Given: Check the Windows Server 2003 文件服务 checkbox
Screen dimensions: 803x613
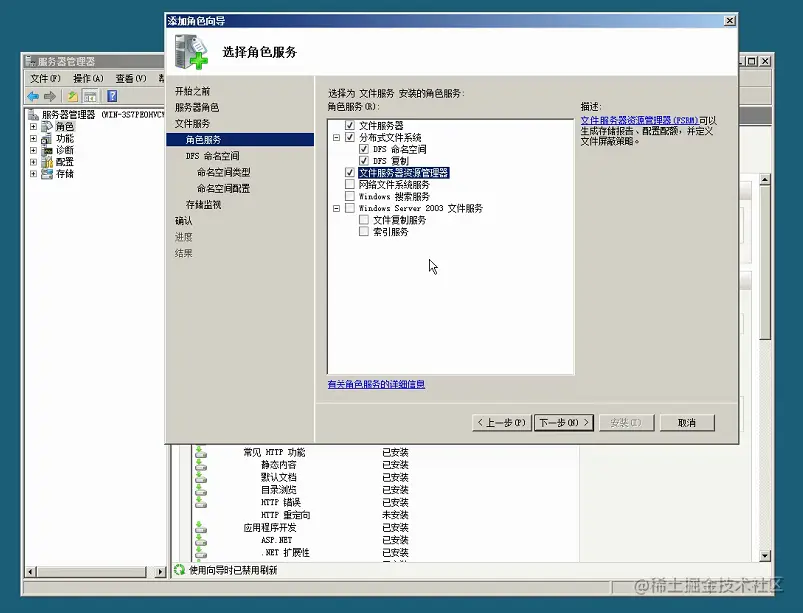Looking at the screenshot, I should coord(350,208).
